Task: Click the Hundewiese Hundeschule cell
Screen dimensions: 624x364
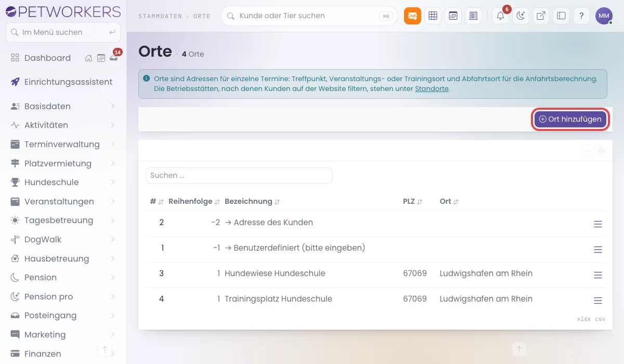Action: pyautogui.click(x=275, y=274)
